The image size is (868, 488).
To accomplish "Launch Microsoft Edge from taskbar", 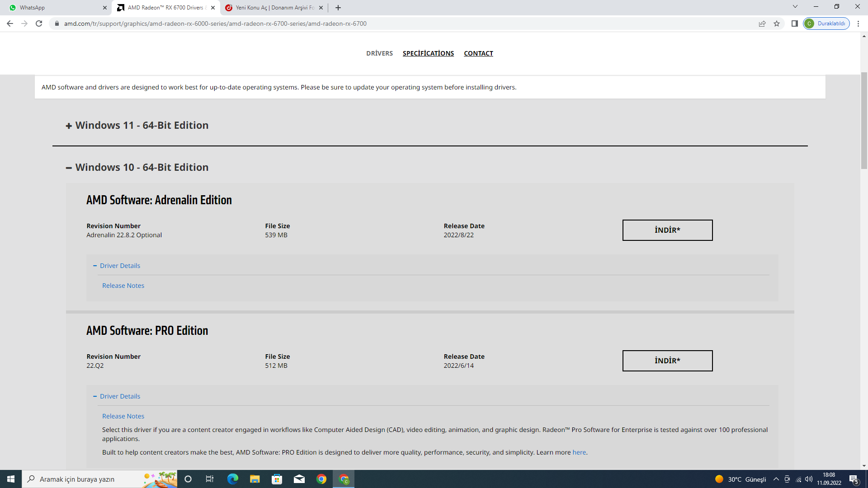I will 232,479.
